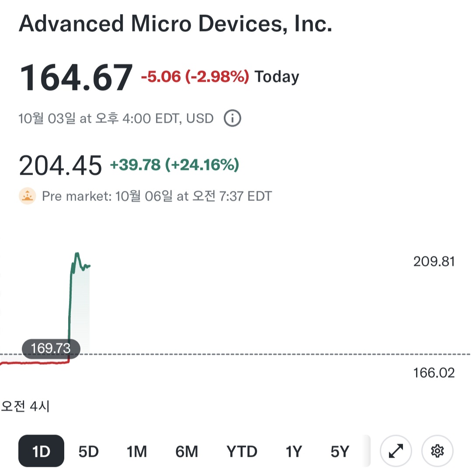Click the green pre-market price spike line
472x476 pixels.
[70, 306]
